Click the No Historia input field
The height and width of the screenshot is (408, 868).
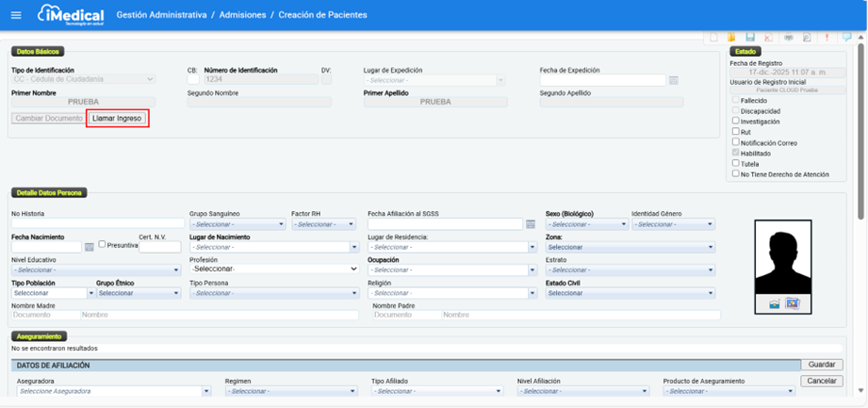click(97, 224)
